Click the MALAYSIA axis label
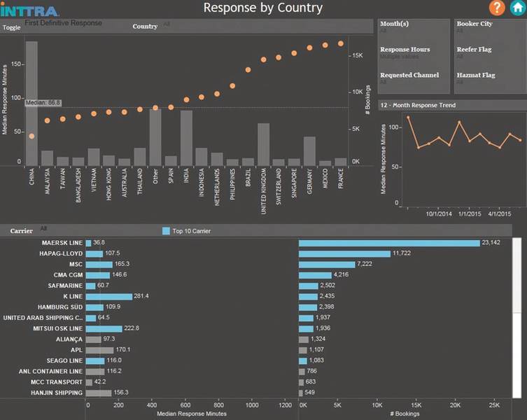Screen dimensions: 527x420 point(47,181)
